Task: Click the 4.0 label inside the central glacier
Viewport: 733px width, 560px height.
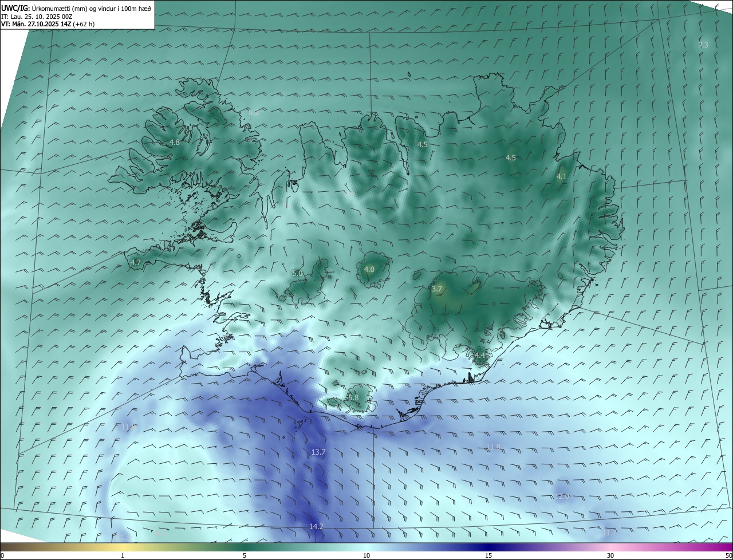Action: pyautogui.click(x=369, y=269)
